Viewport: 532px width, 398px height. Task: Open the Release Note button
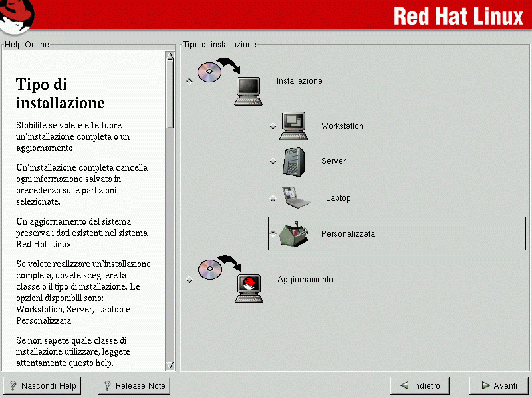[x=134, y=385]
